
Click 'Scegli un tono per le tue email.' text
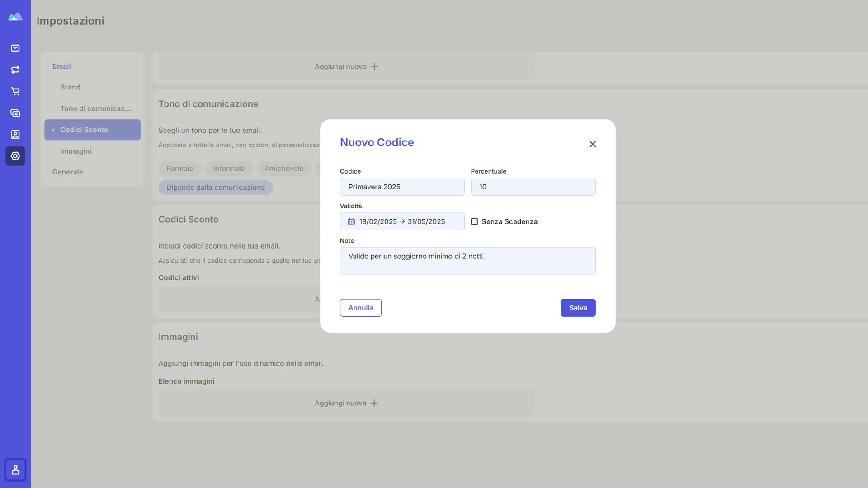pos(210,130)
